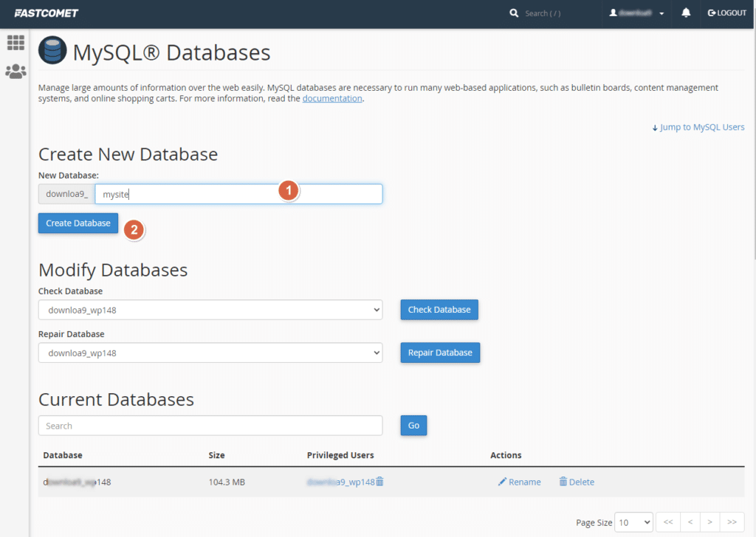Open the Page Size selector

[x=633, y=522]
